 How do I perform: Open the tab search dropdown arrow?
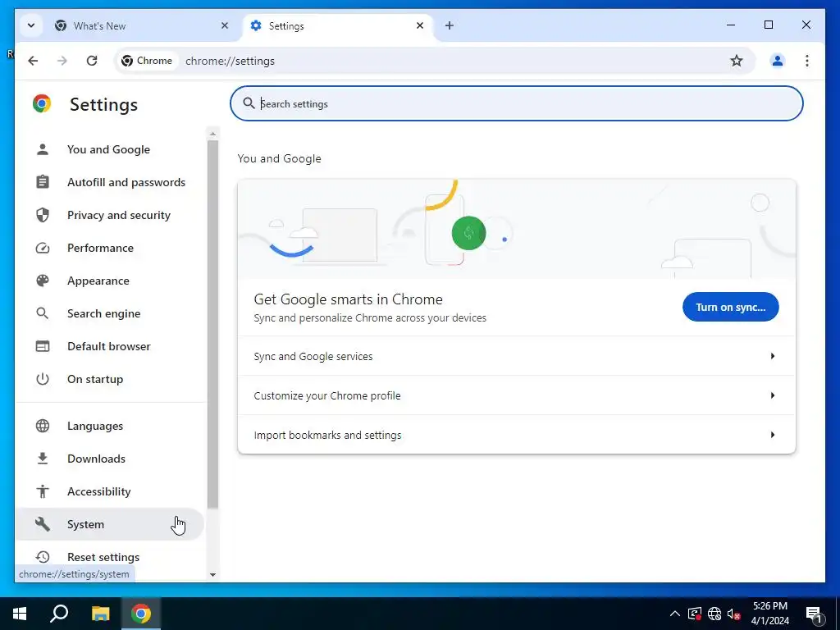coord(31,25)
